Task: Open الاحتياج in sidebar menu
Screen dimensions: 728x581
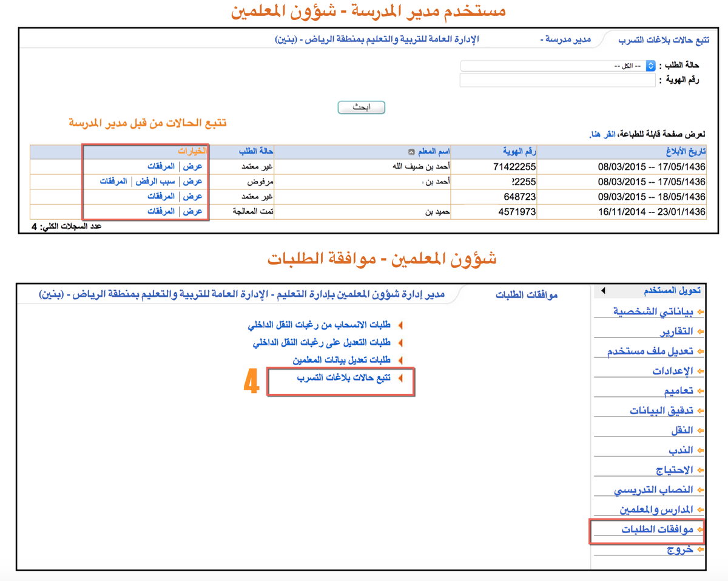Action: 675,471
